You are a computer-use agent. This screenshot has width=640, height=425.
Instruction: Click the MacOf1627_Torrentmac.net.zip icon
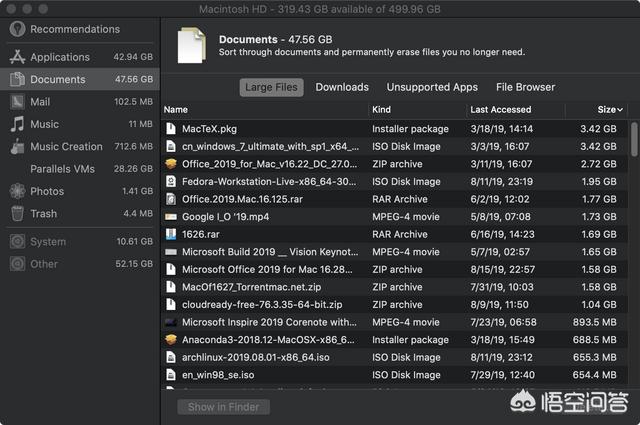tap(171, 287)
